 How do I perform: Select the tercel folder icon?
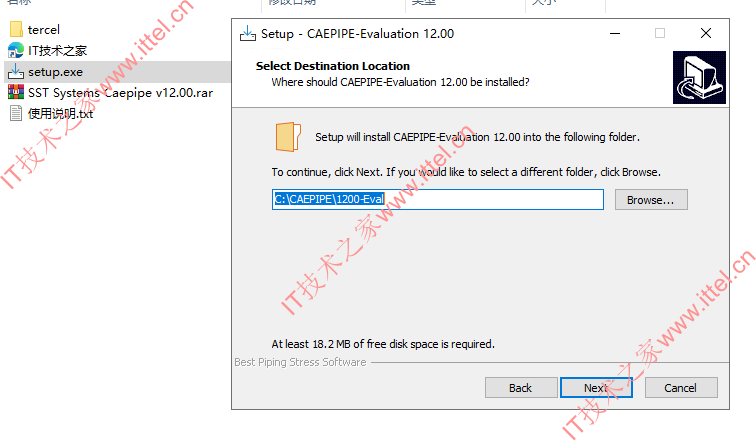click(x=16, y=29)
